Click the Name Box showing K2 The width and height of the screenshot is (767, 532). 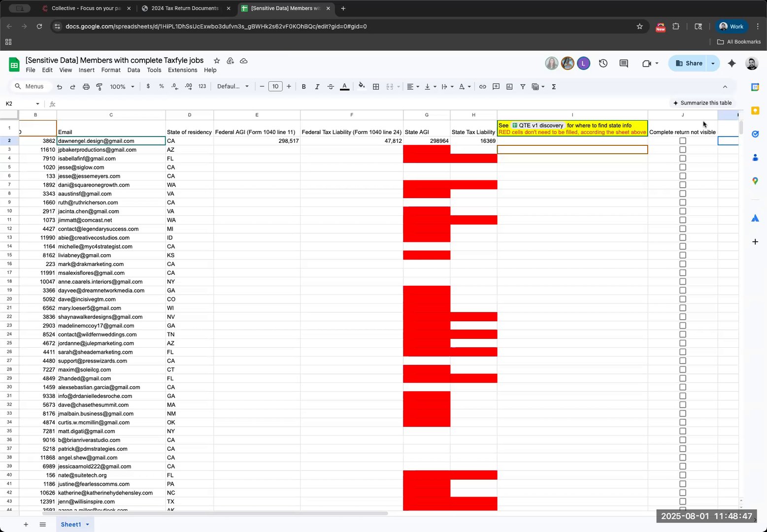[x=22, y=104]
